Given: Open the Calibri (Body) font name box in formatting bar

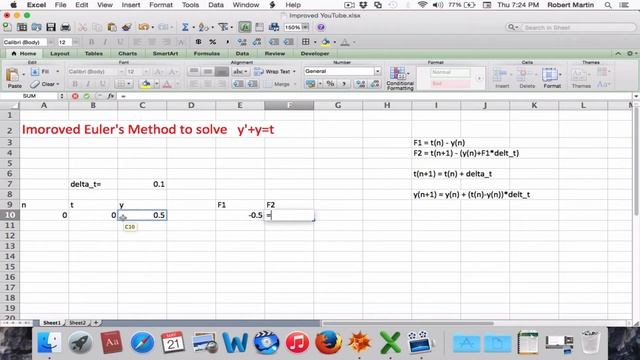Looking at the screenshot, I should [25, 42].
